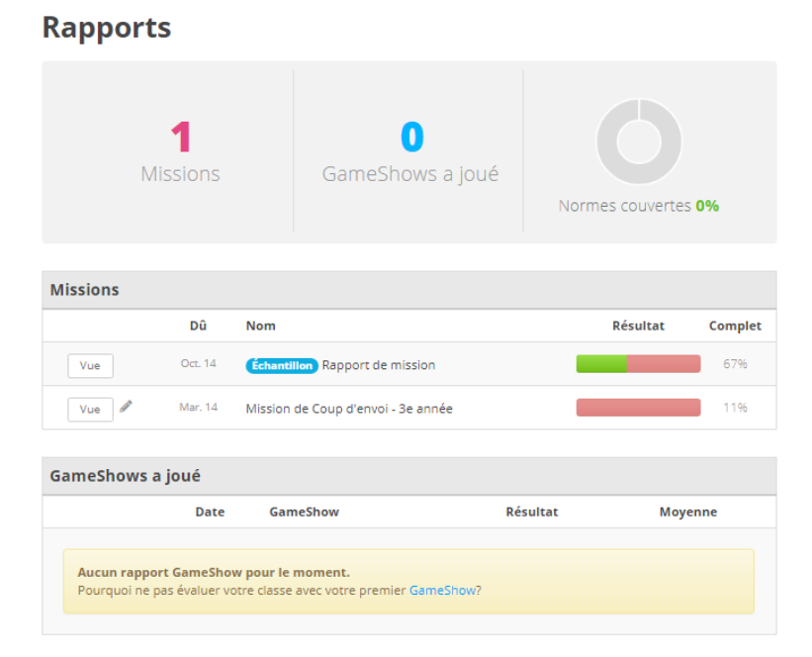
Task: Click the pencil edit icon for Mission de Coup d'envoi
Action: point(126,407)
